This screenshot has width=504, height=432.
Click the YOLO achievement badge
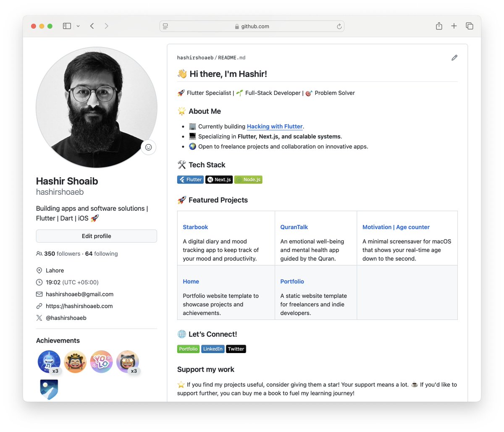click(x=101, y=362)
